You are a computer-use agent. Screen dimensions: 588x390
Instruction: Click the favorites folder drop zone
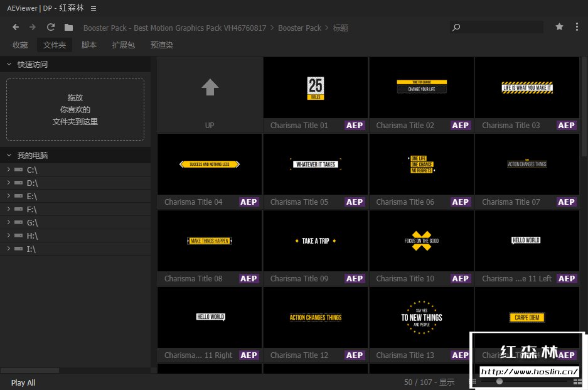click(75, 110)
